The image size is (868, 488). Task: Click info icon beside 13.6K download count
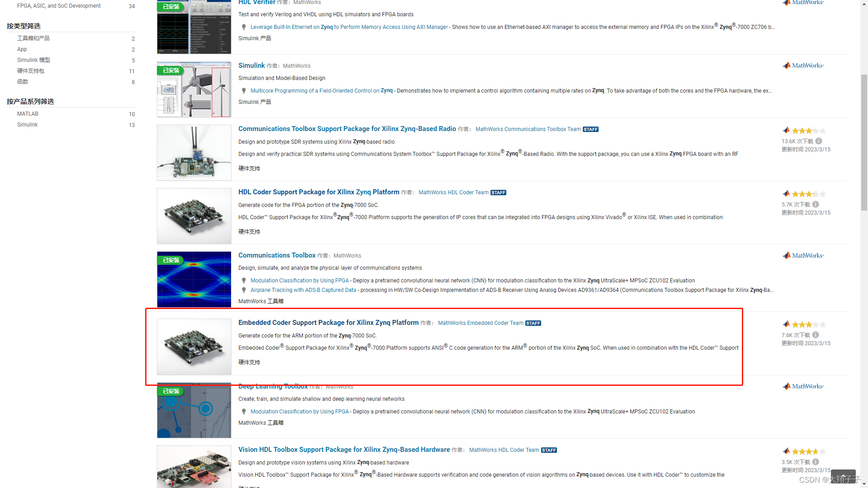pyautogui.click(x=818, y=141)
